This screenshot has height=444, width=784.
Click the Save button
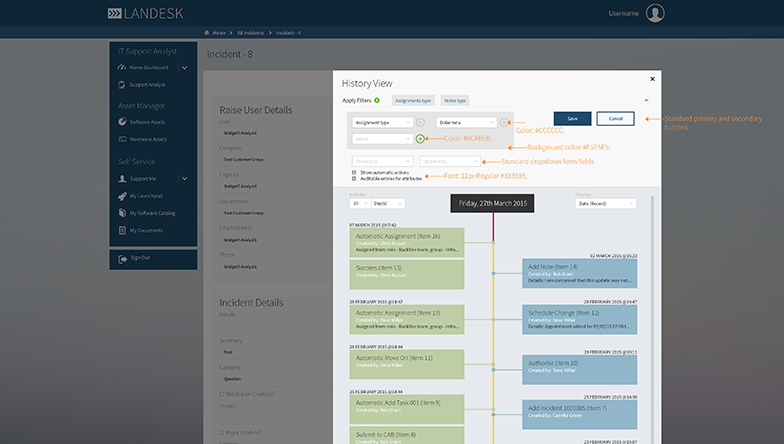572,118
